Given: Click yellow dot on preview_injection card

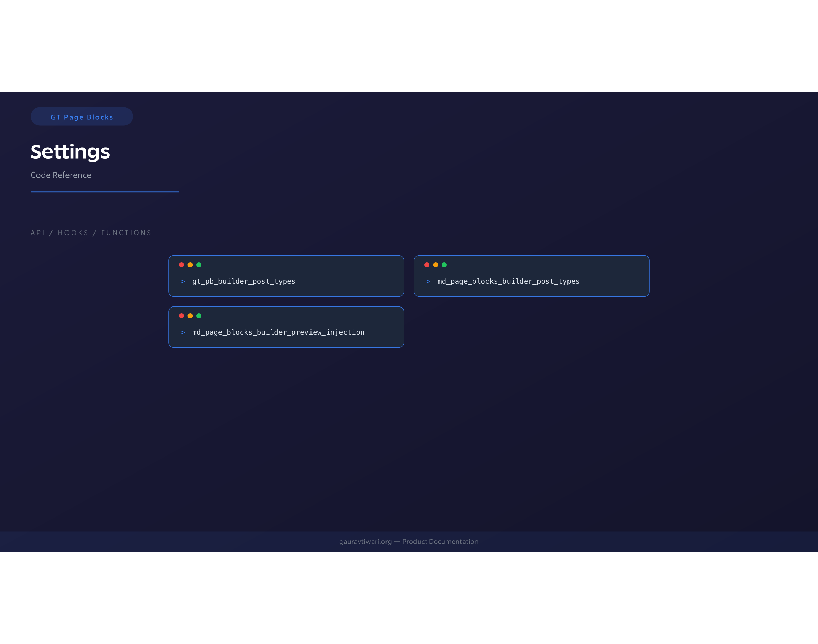Looking at the screenshot, I should pos(190,316).
